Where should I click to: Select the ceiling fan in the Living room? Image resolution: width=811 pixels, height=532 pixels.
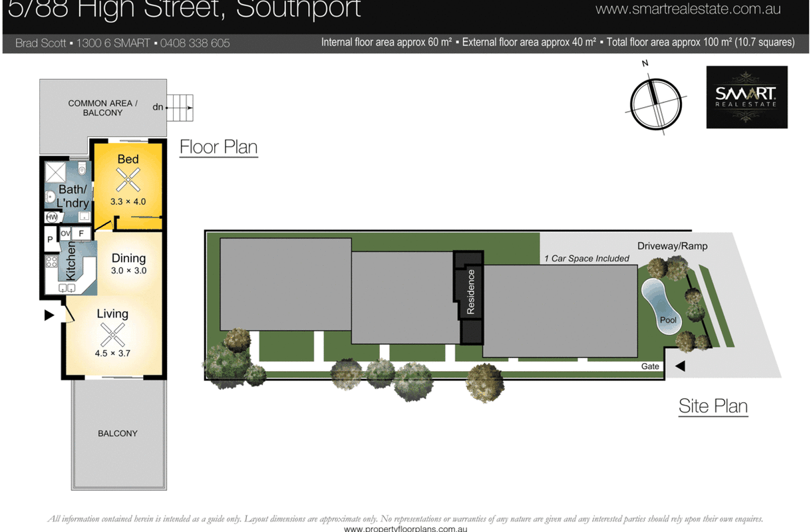(x=112, y=334)
